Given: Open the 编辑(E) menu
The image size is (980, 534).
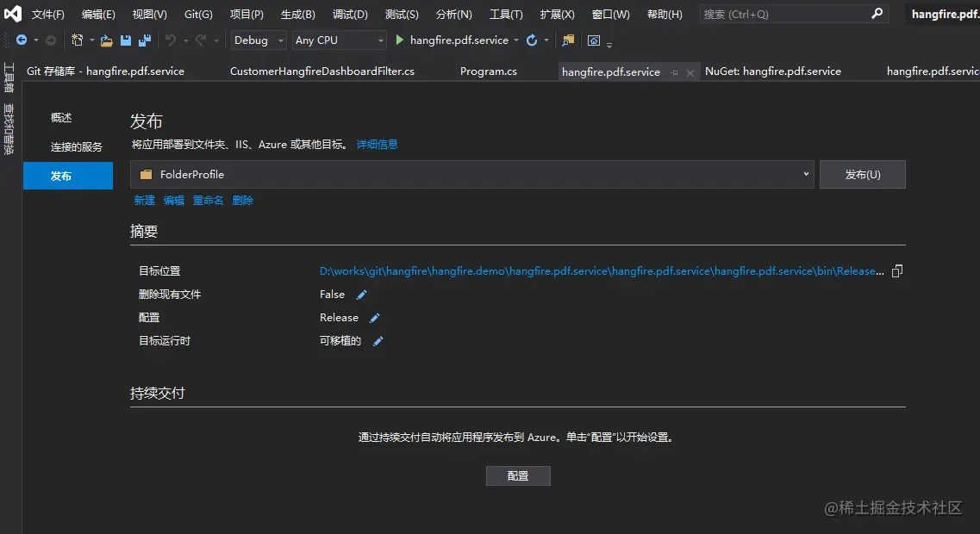Looking at the screenshot, I should click(98, 14).
